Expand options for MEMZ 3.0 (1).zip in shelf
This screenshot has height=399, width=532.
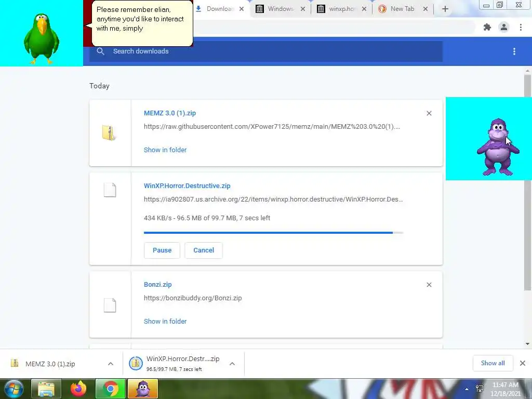[x=111, y=364]
